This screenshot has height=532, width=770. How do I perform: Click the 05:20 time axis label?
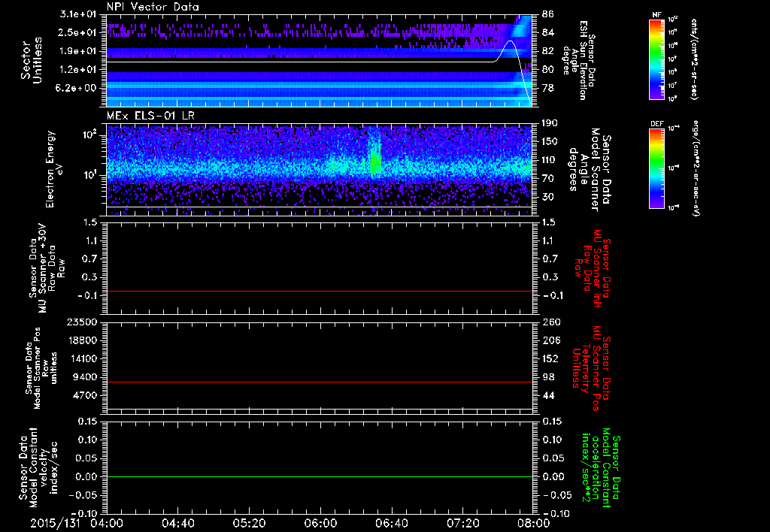tap(249, 523)
